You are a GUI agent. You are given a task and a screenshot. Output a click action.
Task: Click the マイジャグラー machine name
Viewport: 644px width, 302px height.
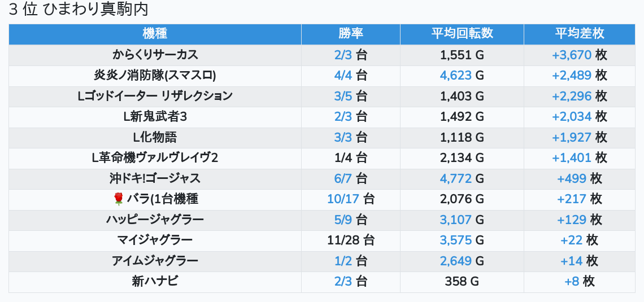pos(155,240)
